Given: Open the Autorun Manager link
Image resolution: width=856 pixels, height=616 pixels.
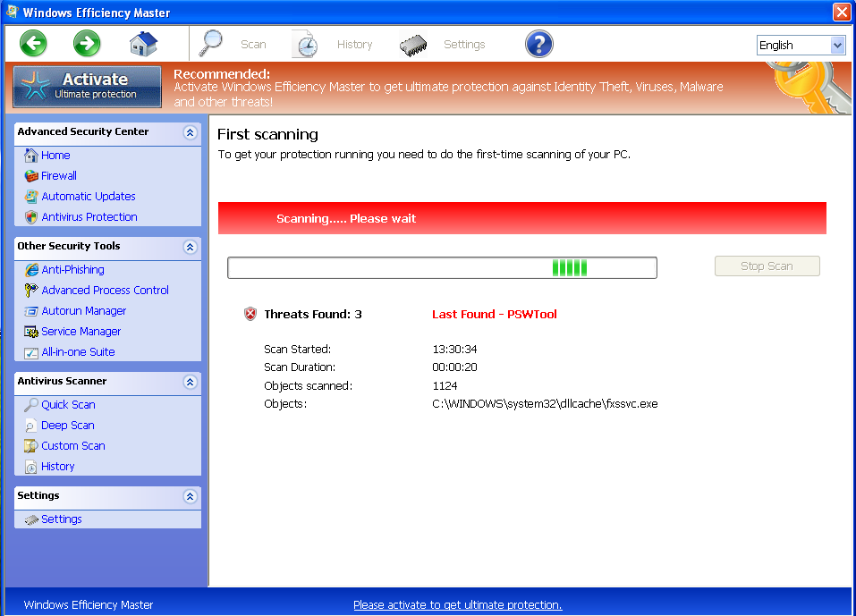Looking at the screenshot, I should (x=83, y=311).
